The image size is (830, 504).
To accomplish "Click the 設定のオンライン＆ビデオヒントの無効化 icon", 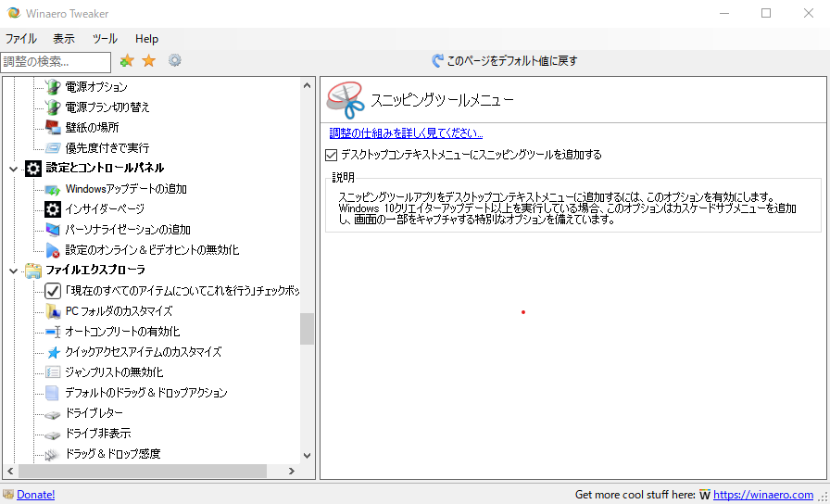I will coord(53,250).
